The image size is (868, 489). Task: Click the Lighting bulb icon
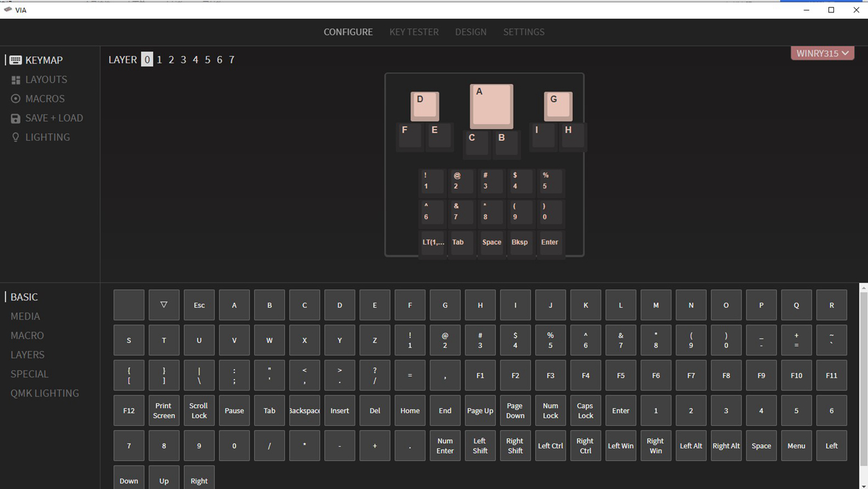click(x=15, y=137)
